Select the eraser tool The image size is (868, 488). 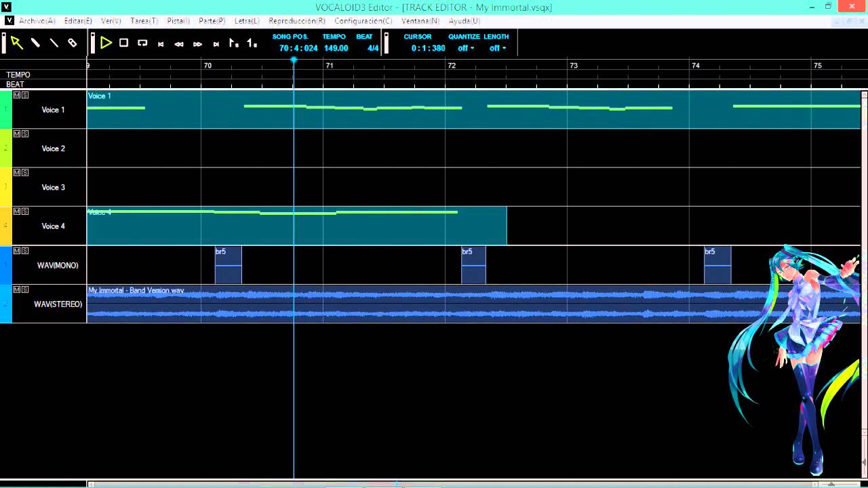(x=72, y=43)
